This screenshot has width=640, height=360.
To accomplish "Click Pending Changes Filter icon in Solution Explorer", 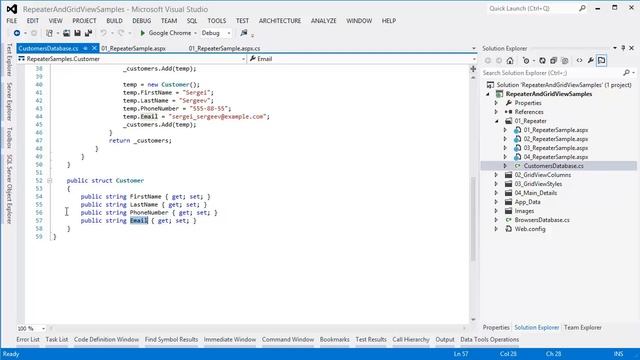I will 526,60.
